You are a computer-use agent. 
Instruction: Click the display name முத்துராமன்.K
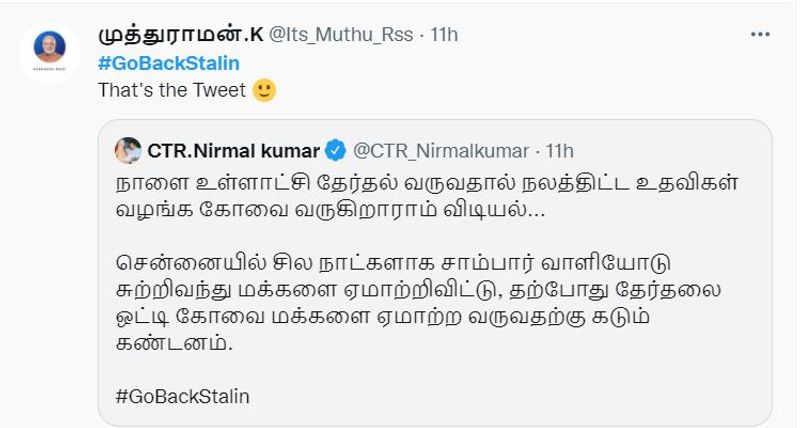click(x=180, y=35)
